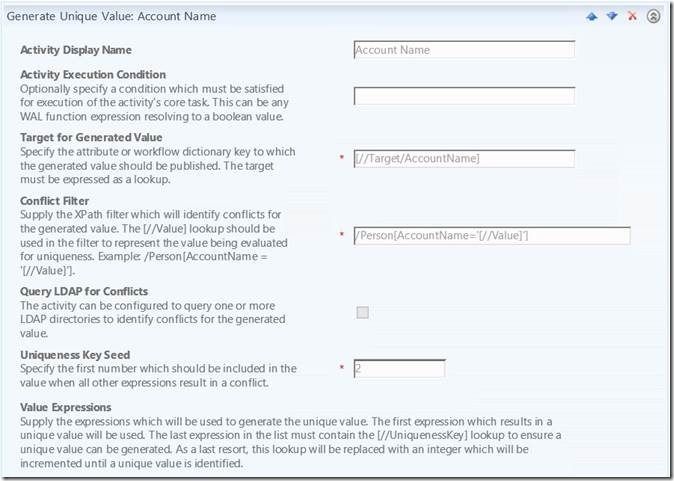674x481 pixels.
Task: Move the activity down with blue down arrow
Action: click(611, 17)
